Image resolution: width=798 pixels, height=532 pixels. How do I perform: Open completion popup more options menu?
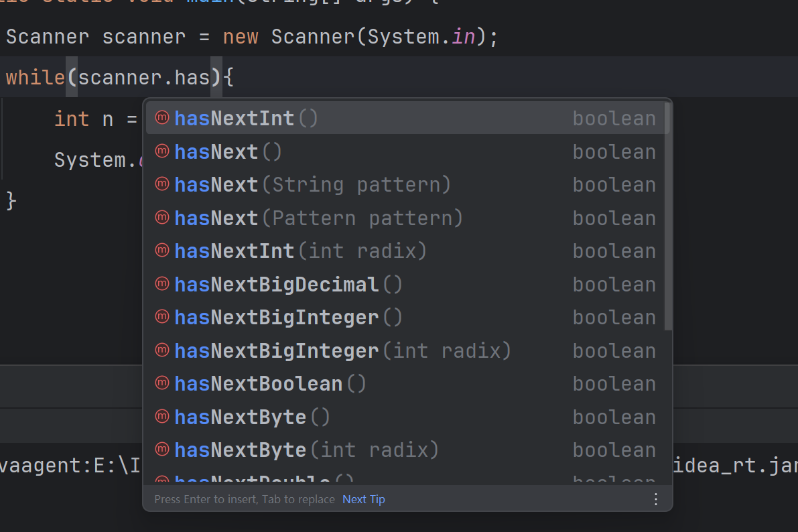[655, 499]
